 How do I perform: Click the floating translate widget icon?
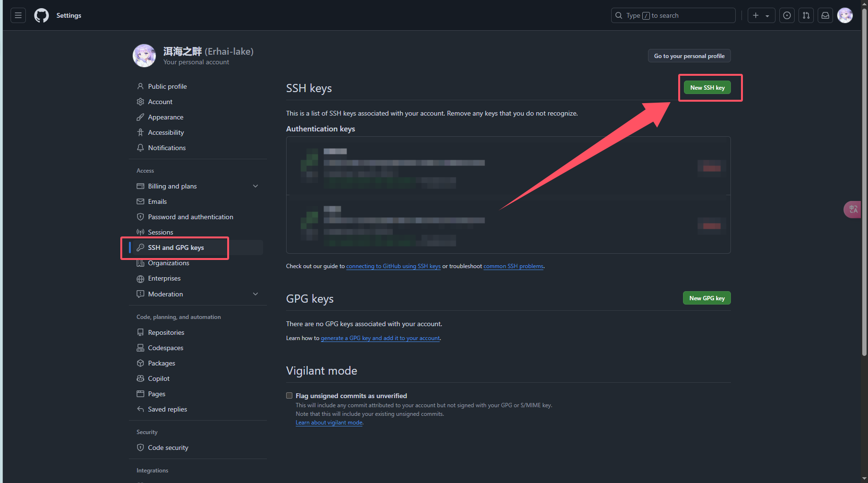point(853,209)
